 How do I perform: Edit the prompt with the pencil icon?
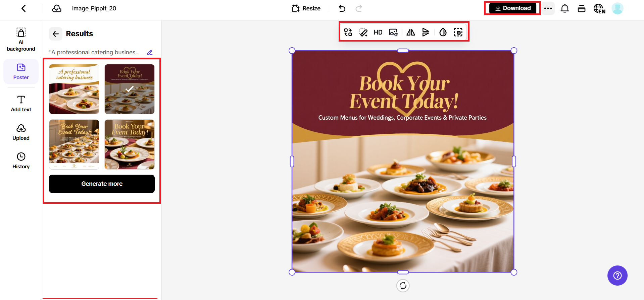(x=150, y=52)
